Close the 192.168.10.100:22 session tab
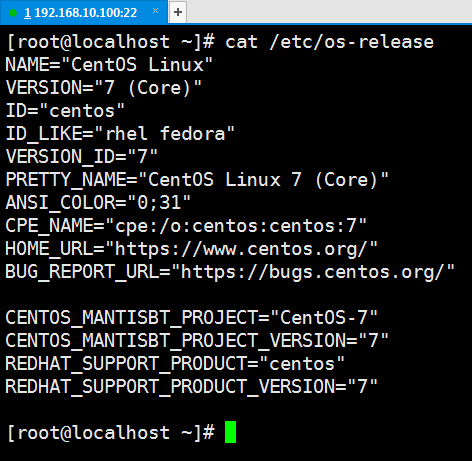This screenshot has width=472, height=461. (155, 11)
